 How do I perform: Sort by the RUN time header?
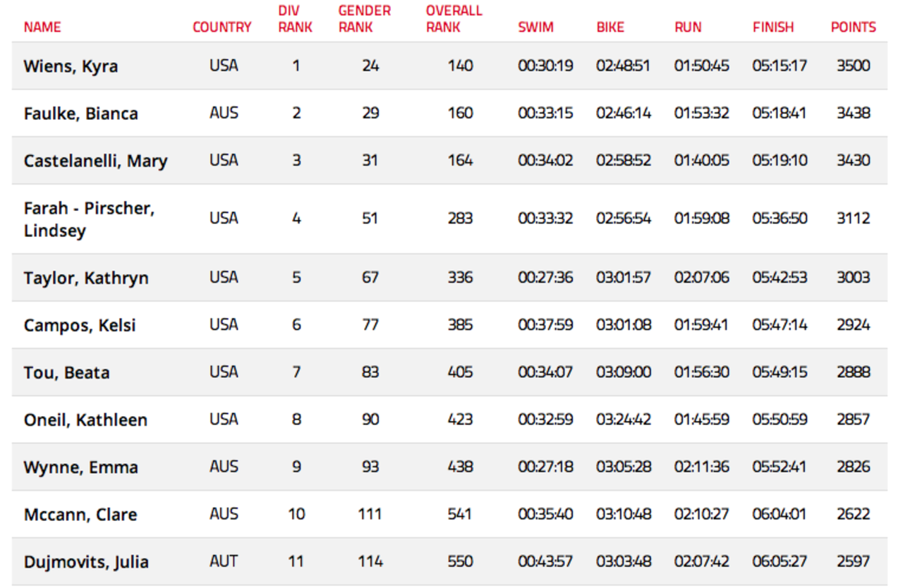[x=689, y=27]
